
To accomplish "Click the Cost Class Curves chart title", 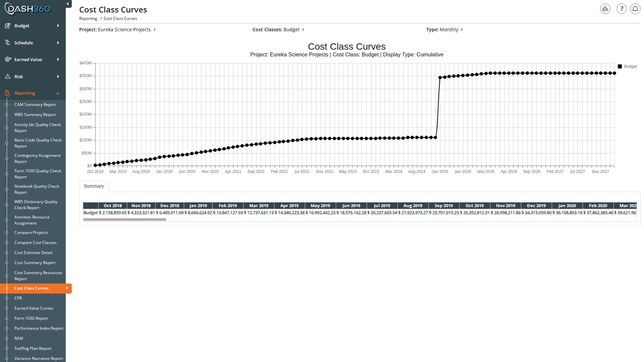I will coord(347,46).
